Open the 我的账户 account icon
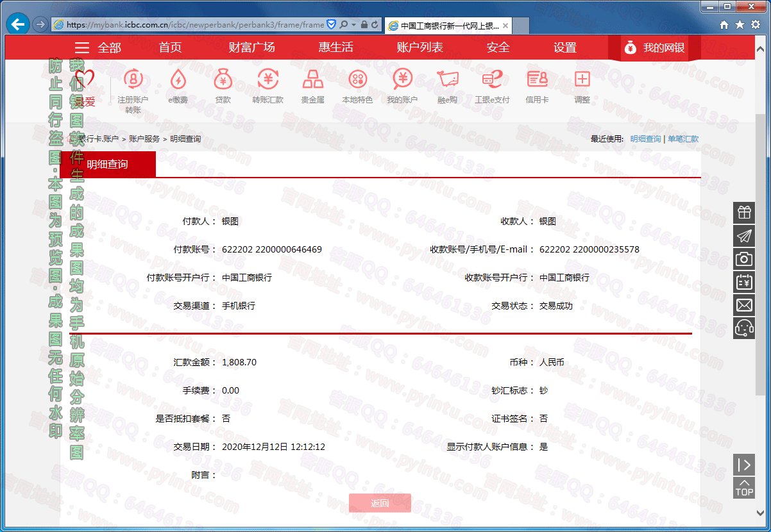Image resolution: width=771 pixels, height=532 pixels. point(402,79)
